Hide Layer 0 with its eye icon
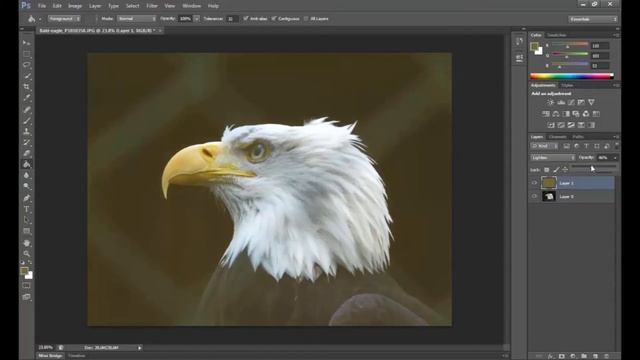 coord(534,196)
